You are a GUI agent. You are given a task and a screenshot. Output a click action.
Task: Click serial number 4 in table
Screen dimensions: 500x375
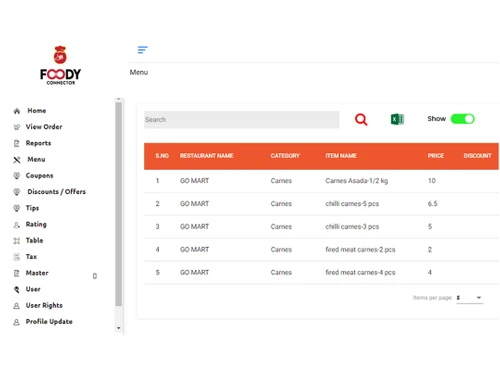coord(157,250)
